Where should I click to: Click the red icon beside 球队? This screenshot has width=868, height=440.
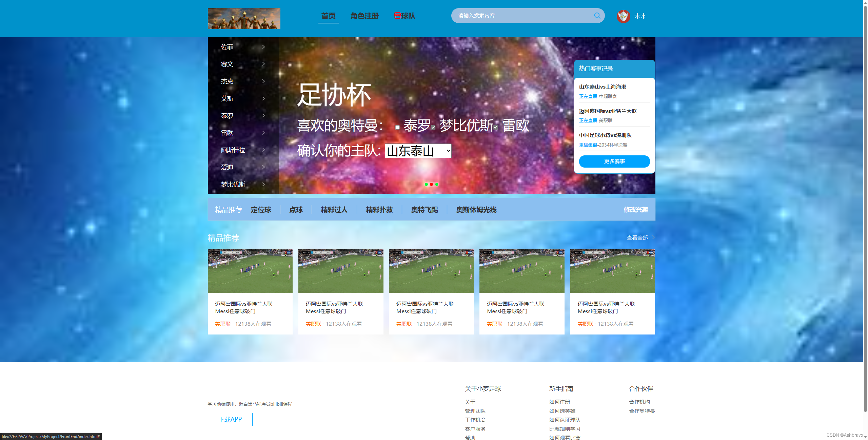[x=397, y=16]
